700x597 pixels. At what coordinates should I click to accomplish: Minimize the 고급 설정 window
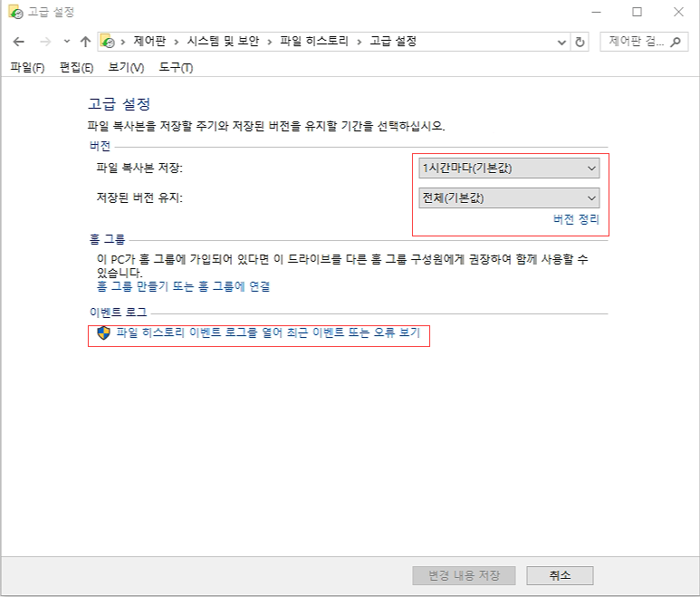click(x=597, y=12)
